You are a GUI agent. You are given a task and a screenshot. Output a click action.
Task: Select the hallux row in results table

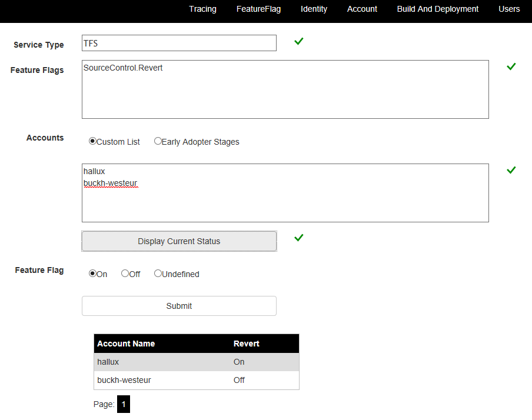click(177, 362)
